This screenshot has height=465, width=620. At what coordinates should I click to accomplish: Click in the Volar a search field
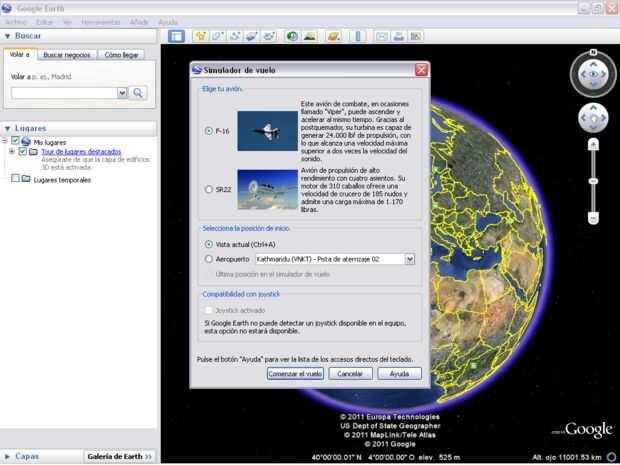click(x=64, y=93)
